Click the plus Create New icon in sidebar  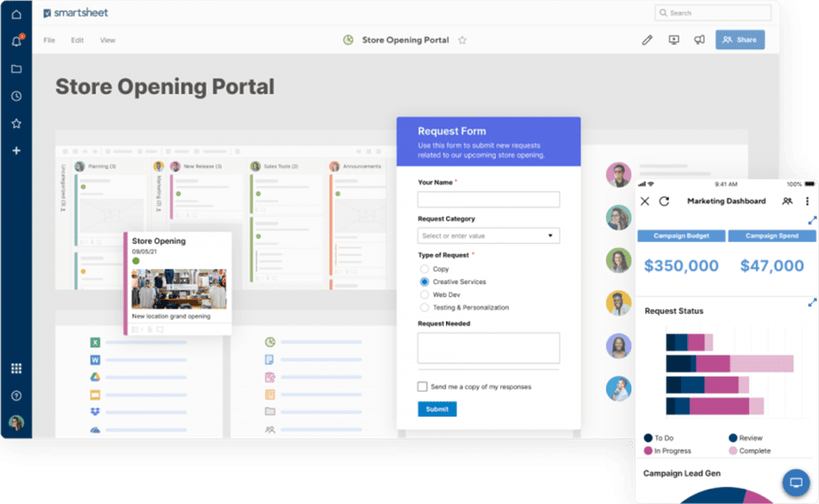coord(16,151)
